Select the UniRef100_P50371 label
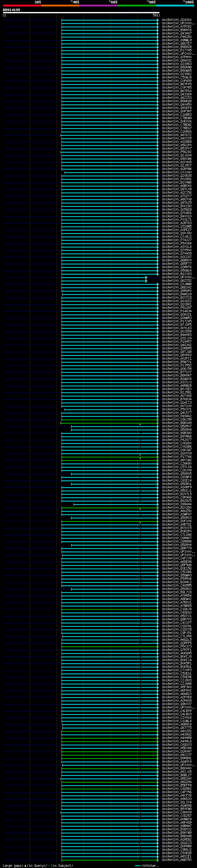Screen dimensions: 197x868 [x=177, y=410]
